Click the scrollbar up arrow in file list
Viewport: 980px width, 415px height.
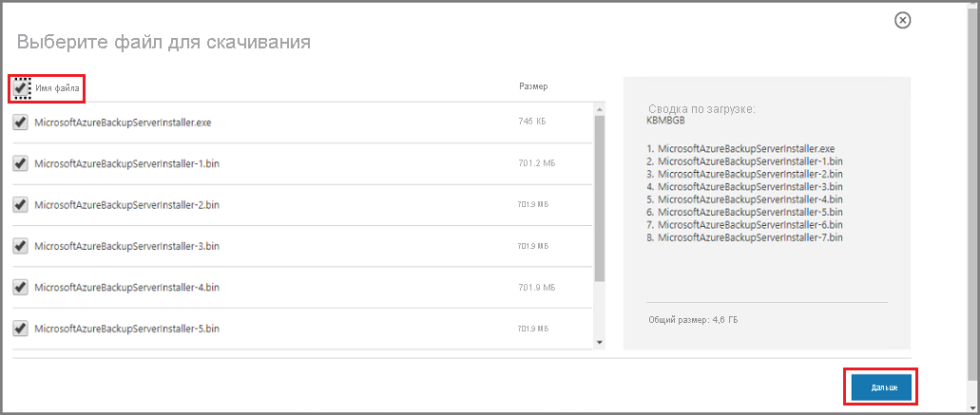(x=600, y=109)
